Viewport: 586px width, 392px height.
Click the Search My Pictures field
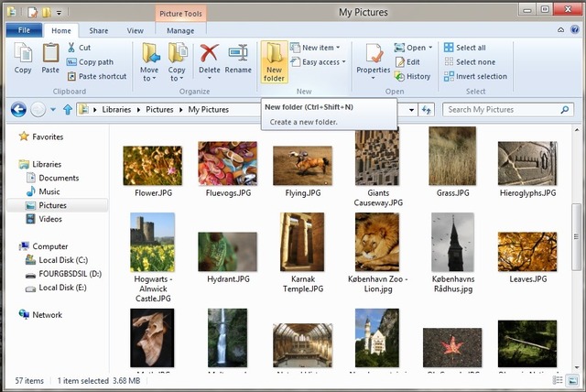click(501, 110)
